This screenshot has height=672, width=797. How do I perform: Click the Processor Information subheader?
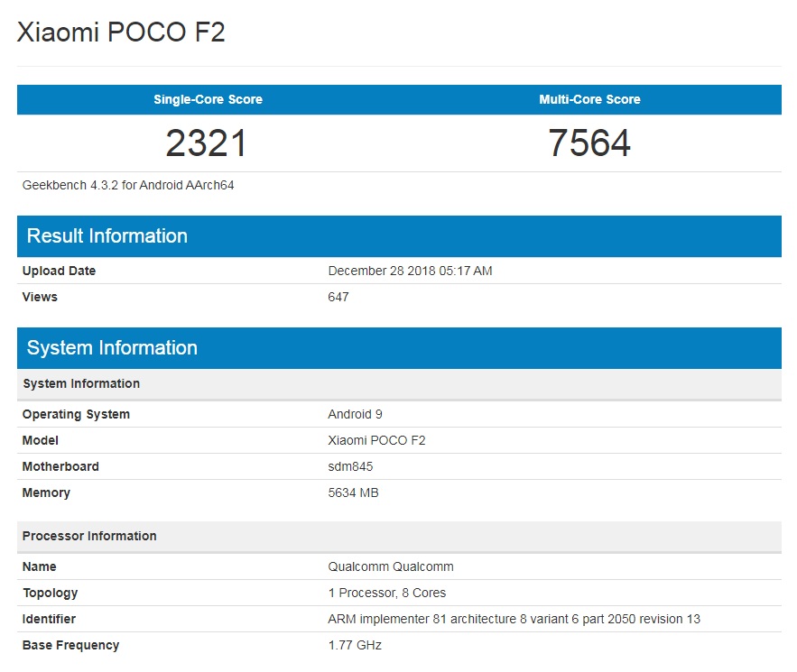(x=89, y=536)
